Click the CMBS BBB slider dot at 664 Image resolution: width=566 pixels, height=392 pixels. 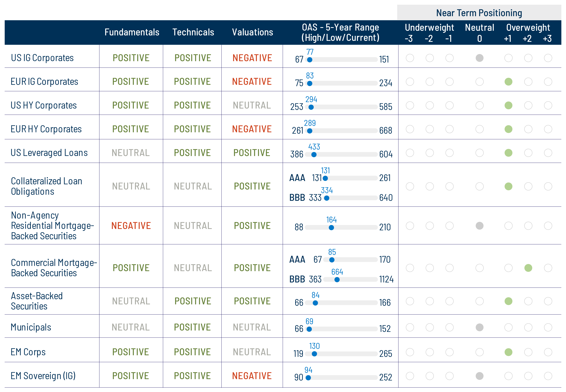337,279
